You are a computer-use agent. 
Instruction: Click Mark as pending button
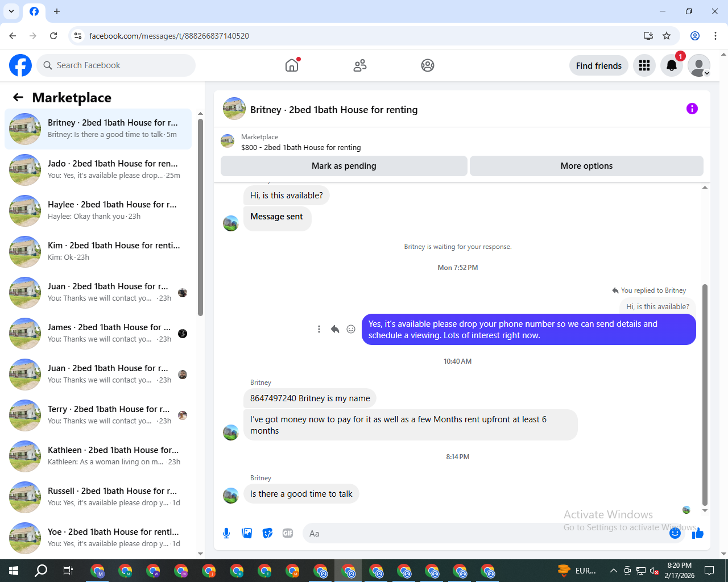tap(344, 166)
